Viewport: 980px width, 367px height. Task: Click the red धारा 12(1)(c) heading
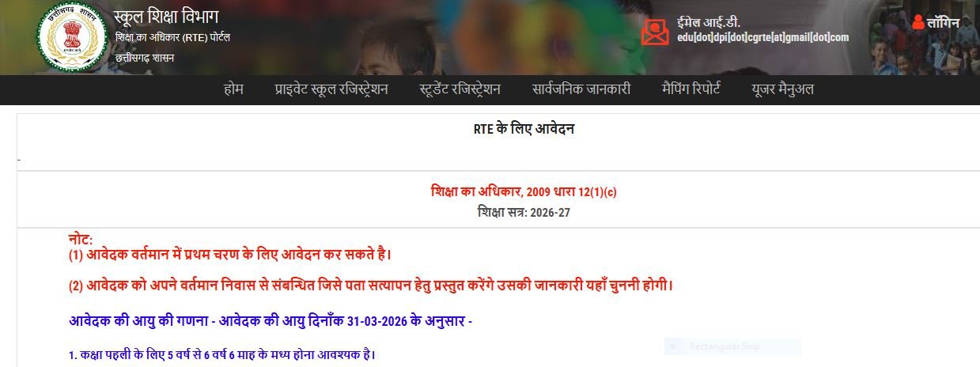pyautogui.click(x=523, y=192)
